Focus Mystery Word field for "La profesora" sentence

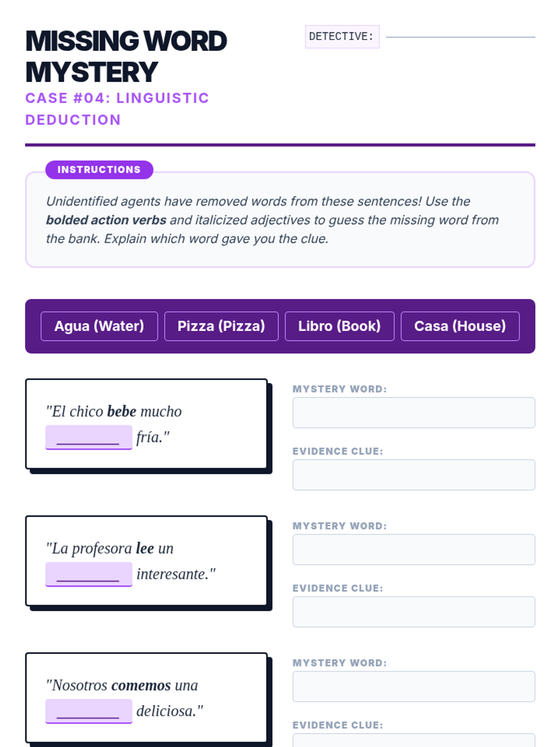click(x=413, y=550)
